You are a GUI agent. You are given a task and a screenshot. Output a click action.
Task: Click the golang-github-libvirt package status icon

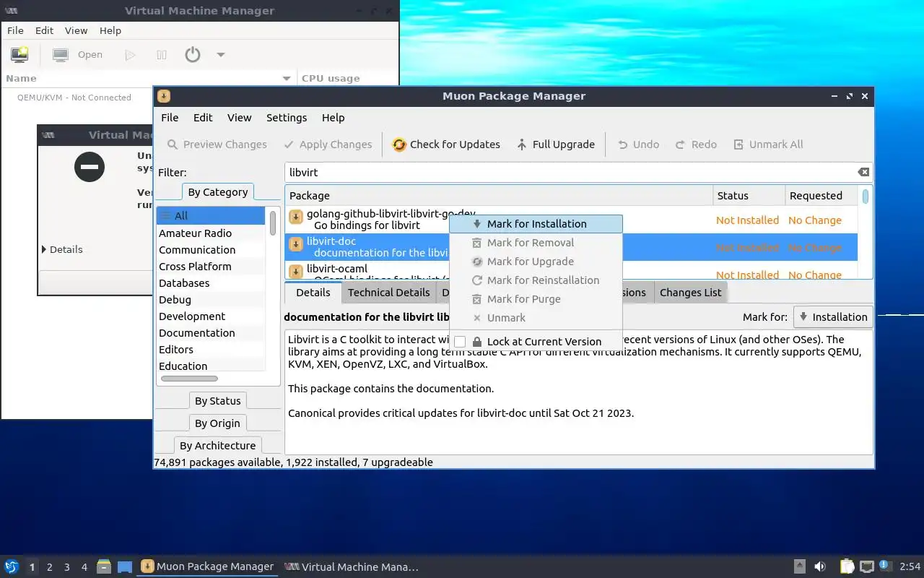coord(295,217)
